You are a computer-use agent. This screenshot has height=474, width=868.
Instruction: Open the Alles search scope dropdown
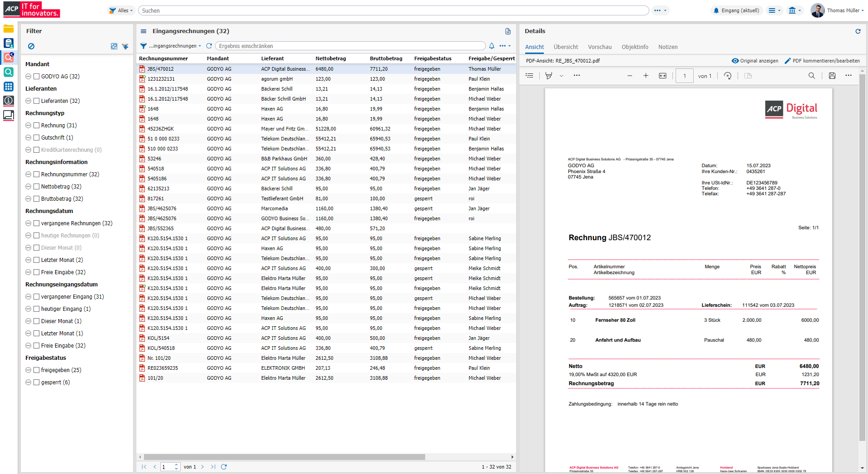pyautogui.click(x=121, y=10)
